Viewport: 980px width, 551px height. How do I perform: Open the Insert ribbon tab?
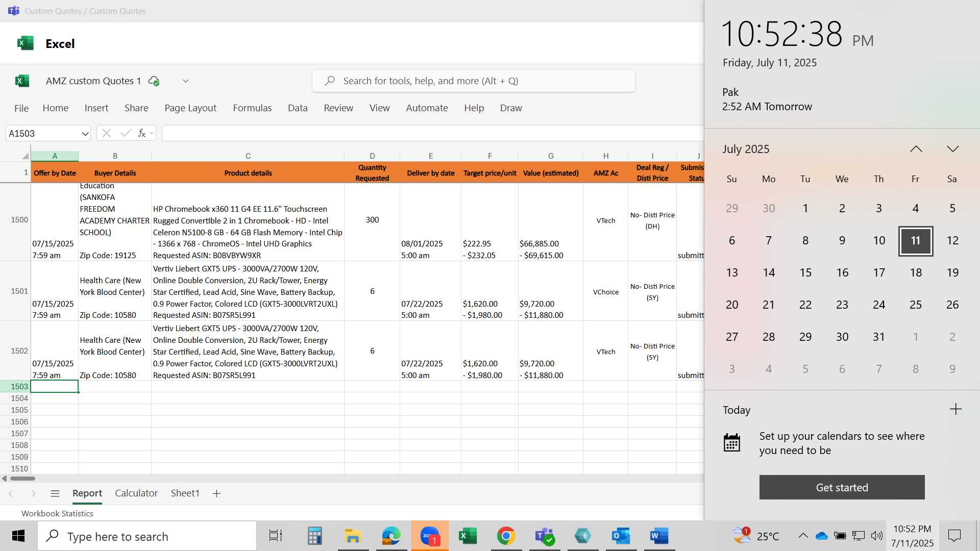coord(96,108)
